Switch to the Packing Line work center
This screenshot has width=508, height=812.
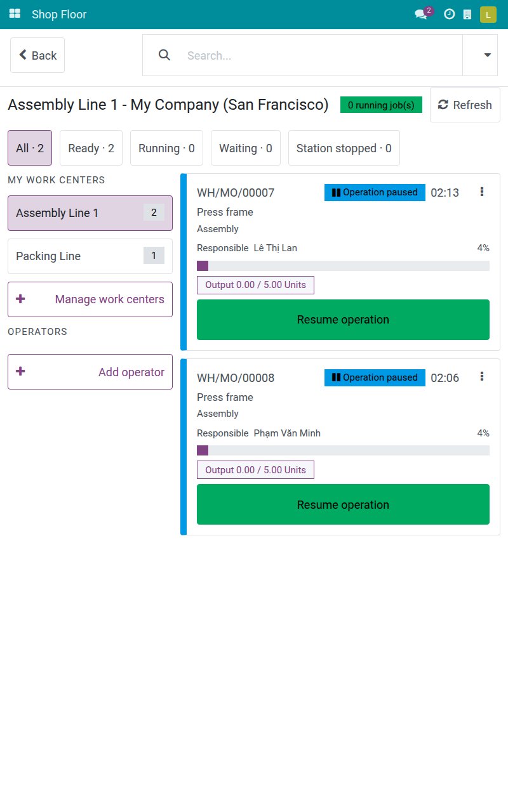[x=90, y=256]
